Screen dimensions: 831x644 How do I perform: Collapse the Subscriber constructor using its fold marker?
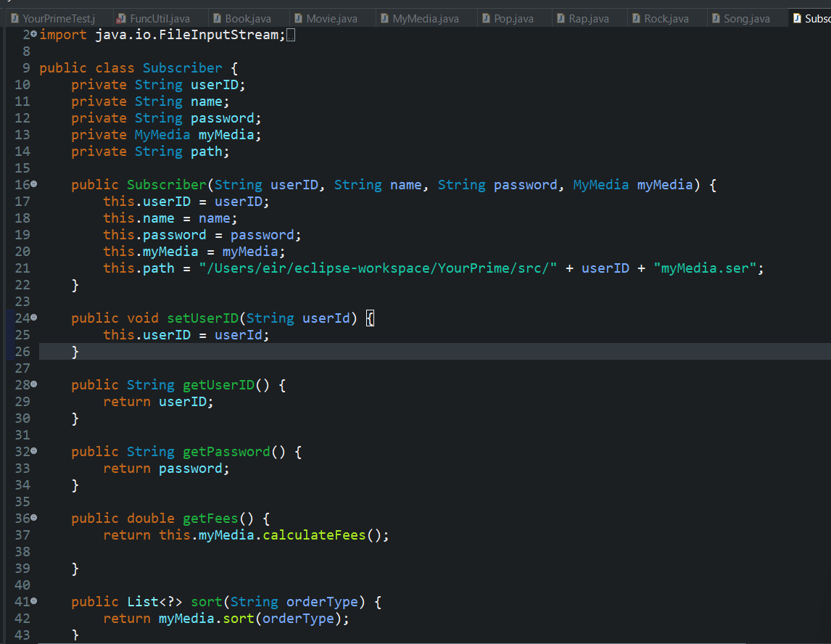click(33, 184)
